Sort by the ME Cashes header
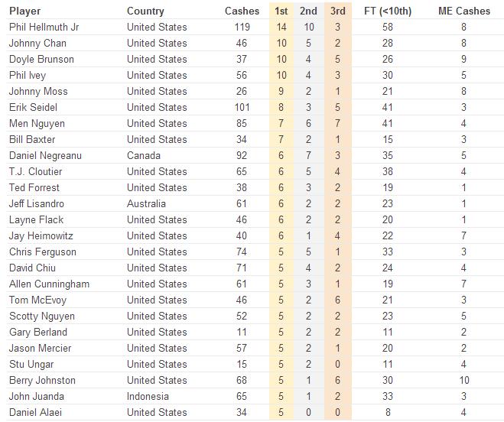 click(x=464, y=11)
